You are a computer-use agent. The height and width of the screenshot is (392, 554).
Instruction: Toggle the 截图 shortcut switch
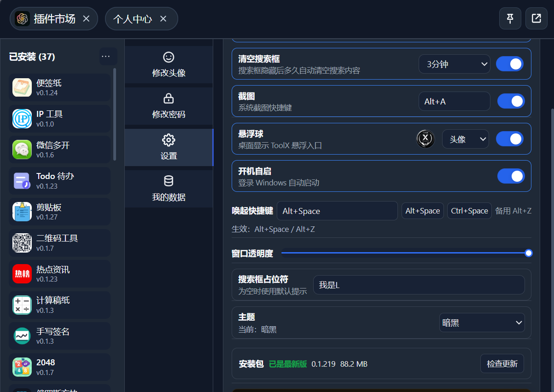pyautogui.click(x=511, y=101)
